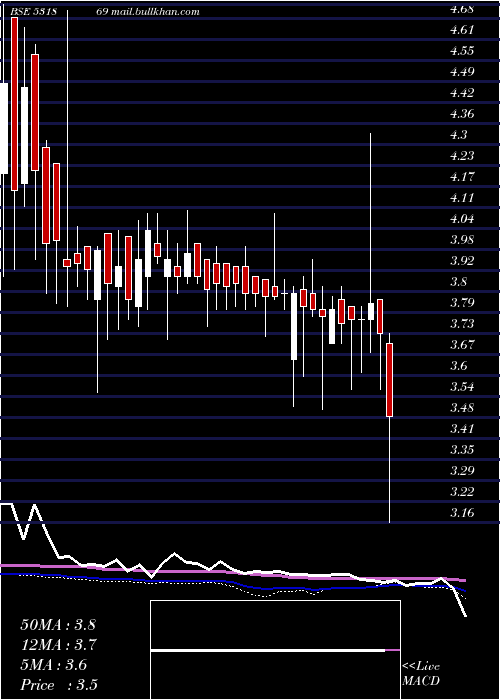This screenshot has height=700, width=500.
Task: Select the 3.98 axis value
Action: pos(463,240)
